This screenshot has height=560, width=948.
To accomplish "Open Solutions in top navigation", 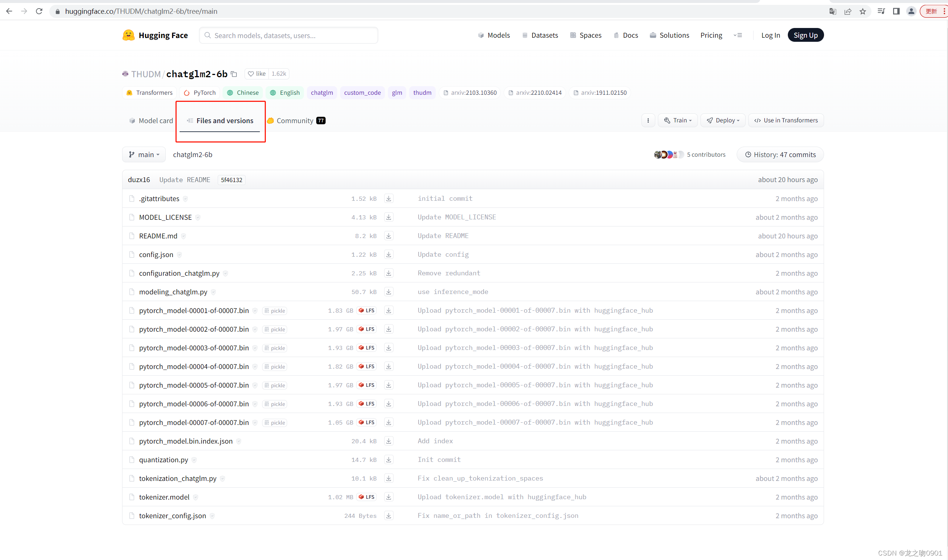I will (669, 35).
